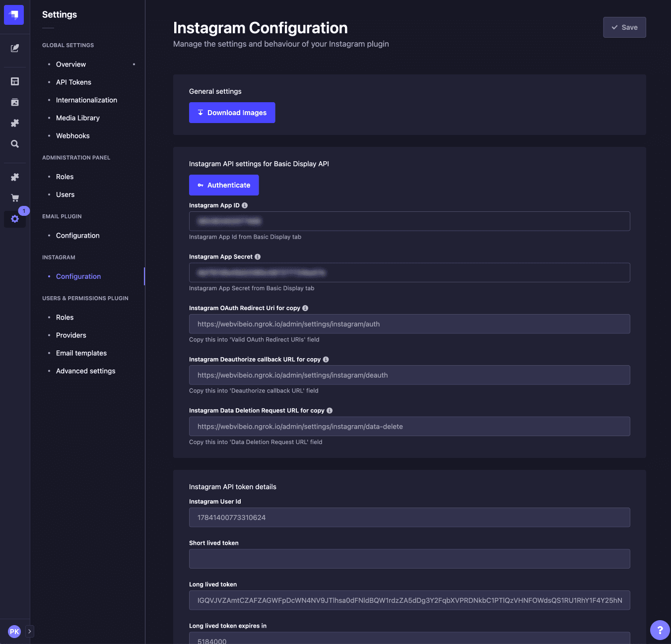Click info icon beside Instagram App Secret
This screenshot has width=671, height=644.
click(x=258, y=257)
